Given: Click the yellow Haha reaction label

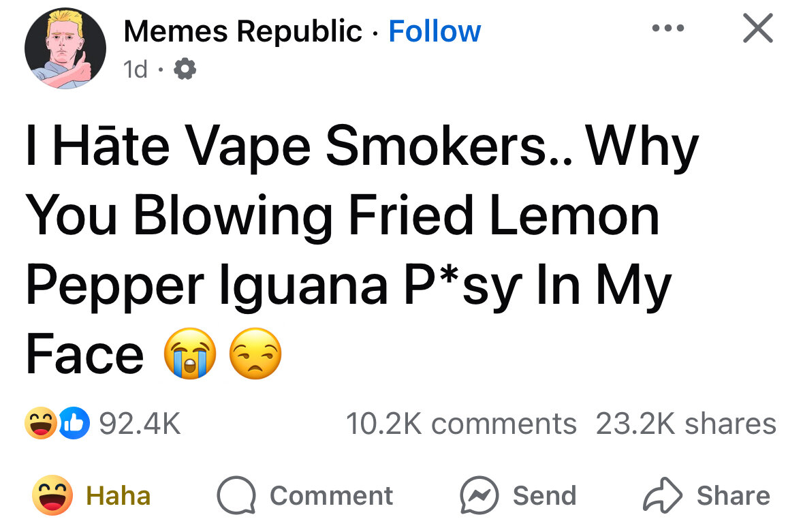Looking at the screenshot, I should point(119,496).
